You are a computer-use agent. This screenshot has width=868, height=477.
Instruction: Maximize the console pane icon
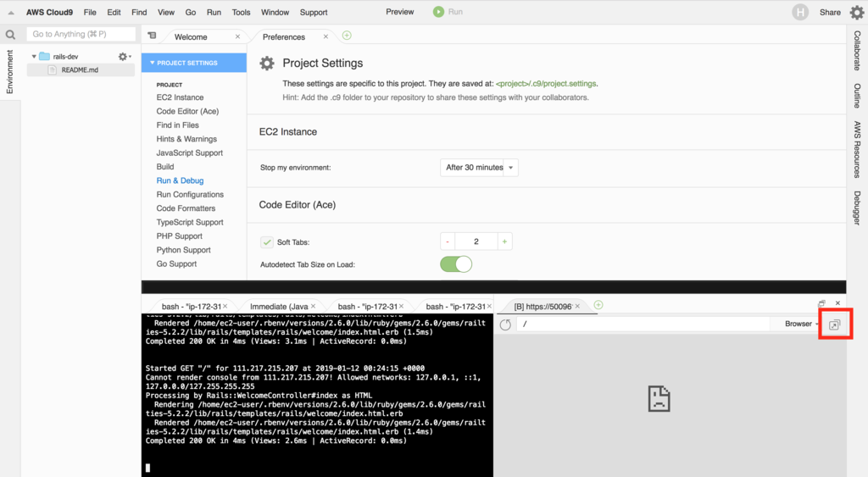coord(821,303)
